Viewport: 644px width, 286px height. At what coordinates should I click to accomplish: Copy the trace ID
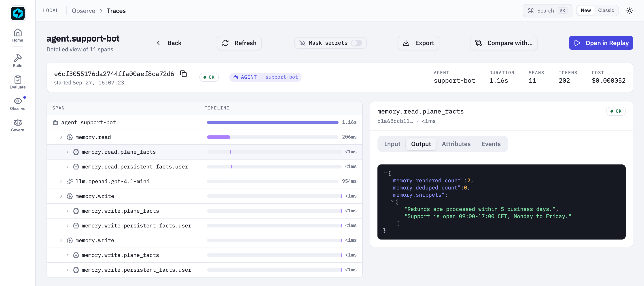click(184, 74)
